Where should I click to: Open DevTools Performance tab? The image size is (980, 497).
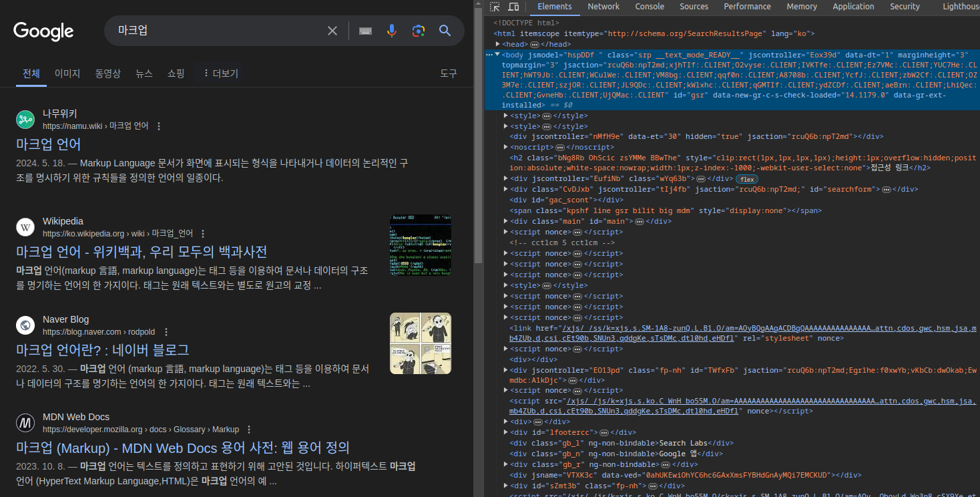(x=748, y=7)
